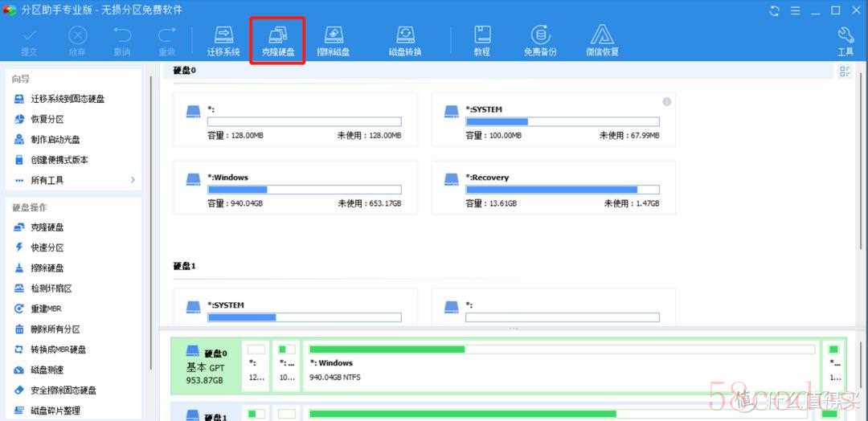Click 克隆硬盘 in the 硬盘操作 sidebar list

click(39, 227)
